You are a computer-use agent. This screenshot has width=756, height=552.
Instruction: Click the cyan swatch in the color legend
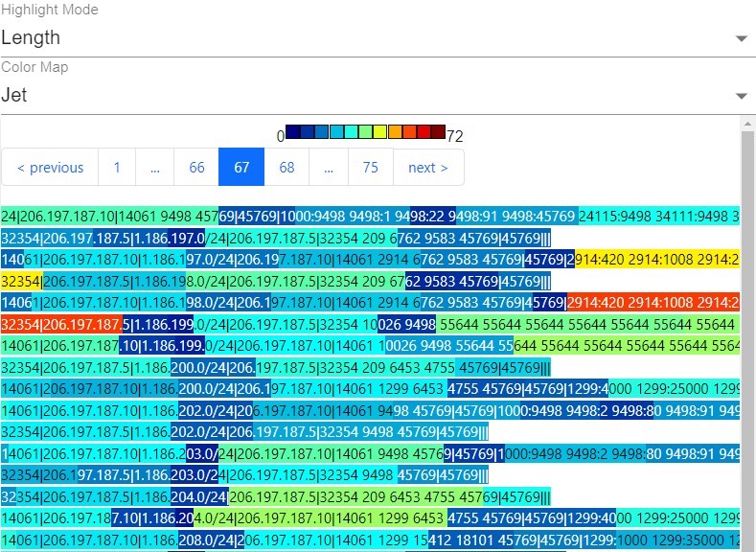pos(351,131)
